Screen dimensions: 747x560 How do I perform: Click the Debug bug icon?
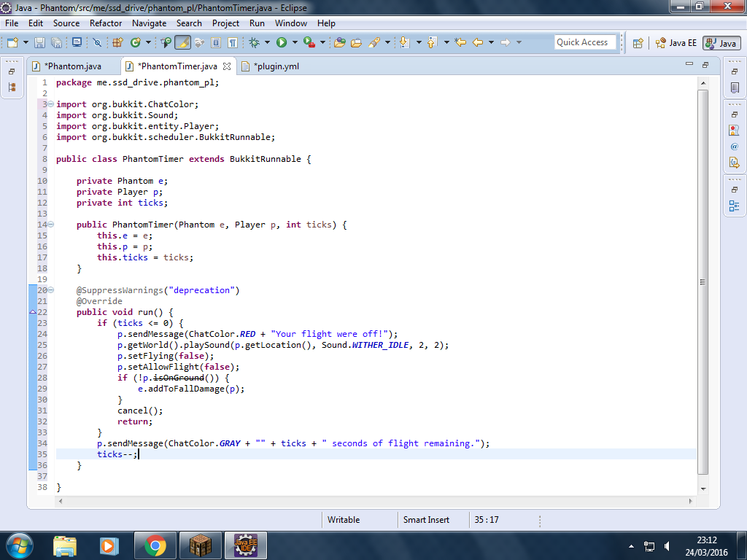[255, 43]
